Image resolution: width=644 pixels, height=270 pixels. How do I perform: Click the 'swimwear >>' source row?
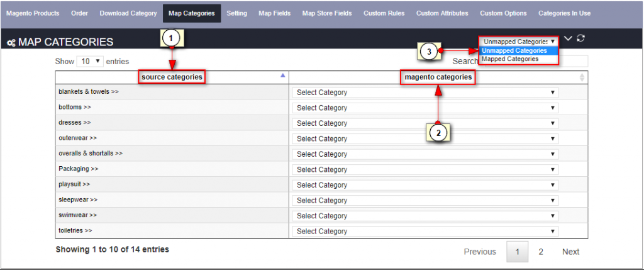(172, 215)
